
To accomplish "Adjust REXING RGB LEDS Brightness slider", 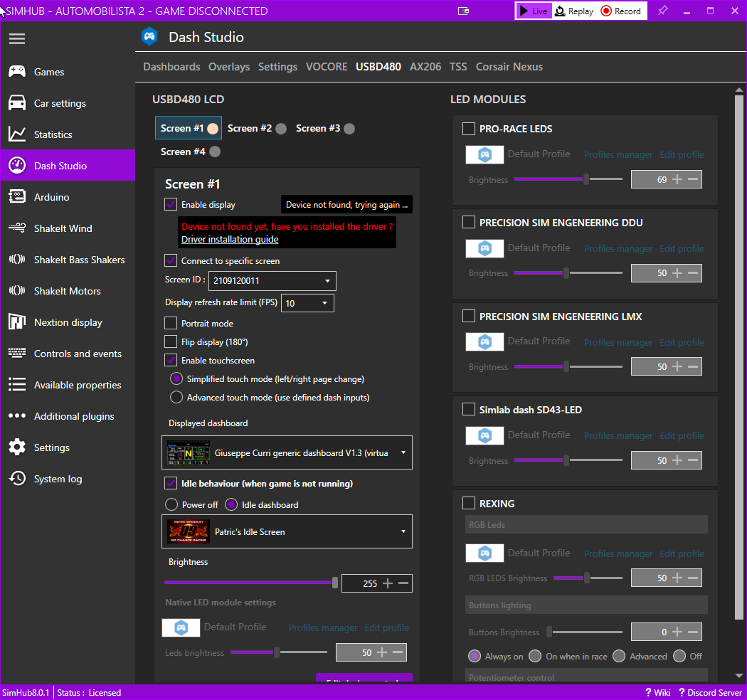I will [588, 578].
